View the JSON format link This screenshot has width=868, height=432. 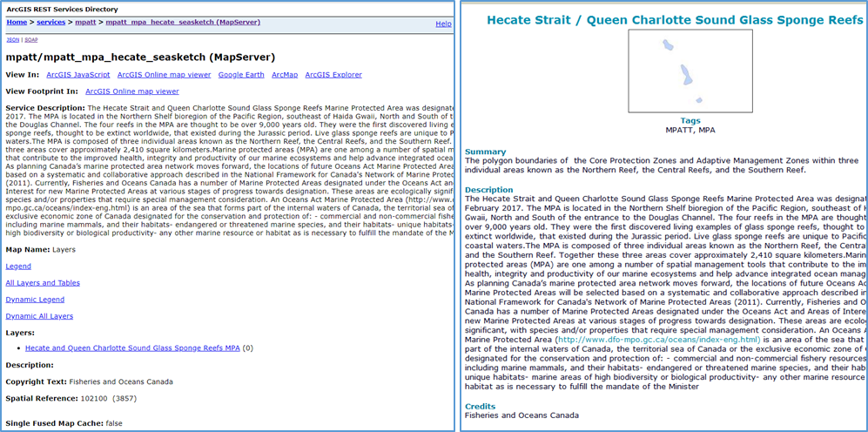[x=11, y=40]
